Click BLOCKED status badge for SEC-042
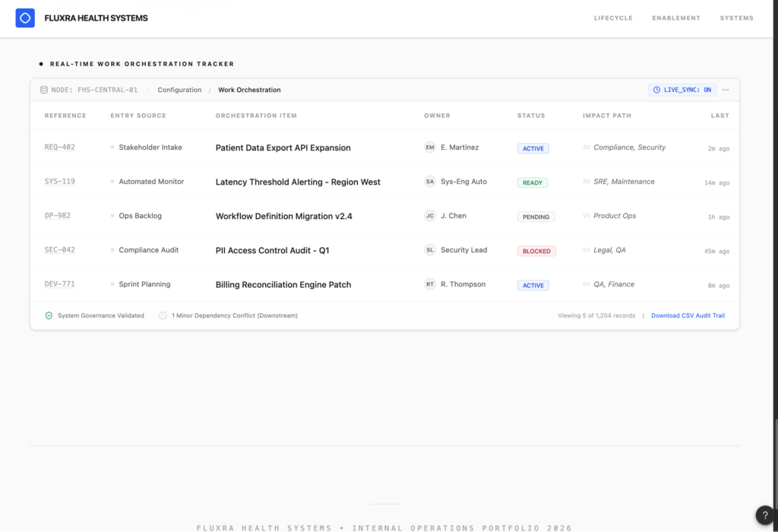The image size is (778, 532). pyautogui.click(x=536, y=251)
